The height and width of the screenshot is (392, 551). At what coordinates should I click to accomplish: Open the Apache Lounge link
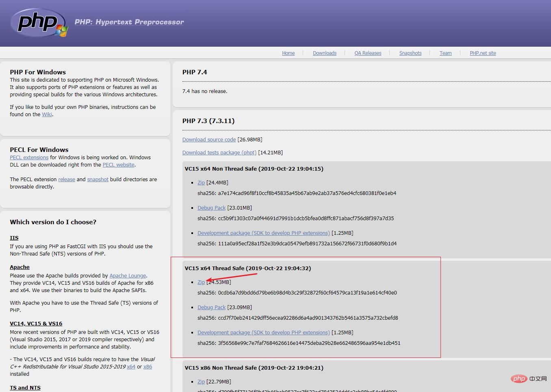pyautogui.click(x=128, y=276)
